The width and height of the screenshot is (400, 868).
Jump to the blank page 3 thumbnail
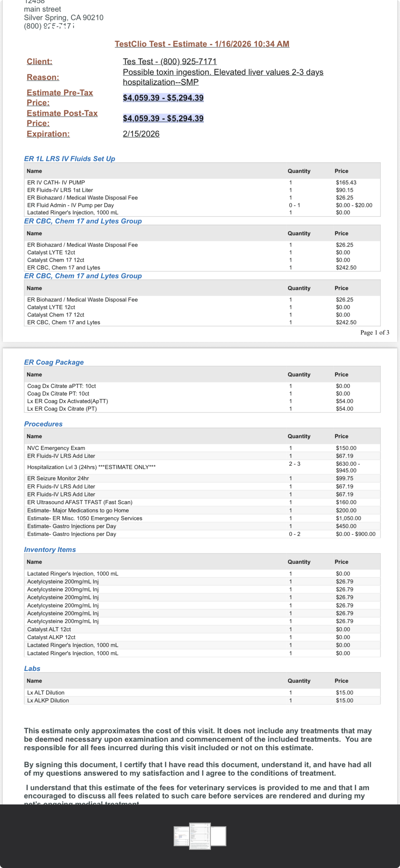tap(219, 836)
